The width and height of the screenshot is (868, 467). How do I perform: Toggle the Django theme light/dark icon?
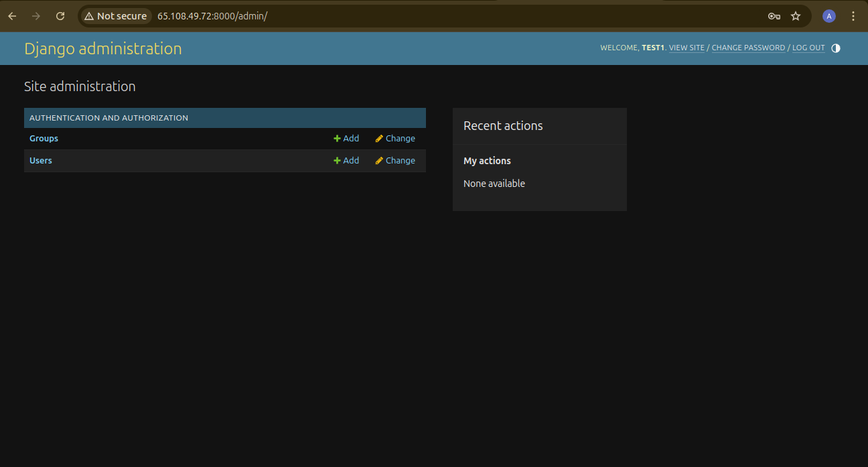point(836,48)
